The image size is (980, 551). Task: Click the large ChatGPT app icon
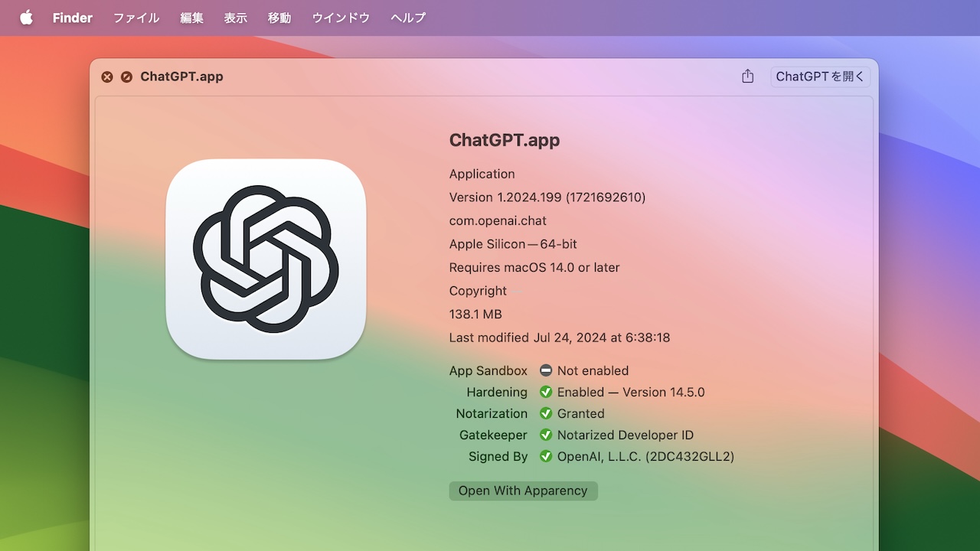click(266, 259)
